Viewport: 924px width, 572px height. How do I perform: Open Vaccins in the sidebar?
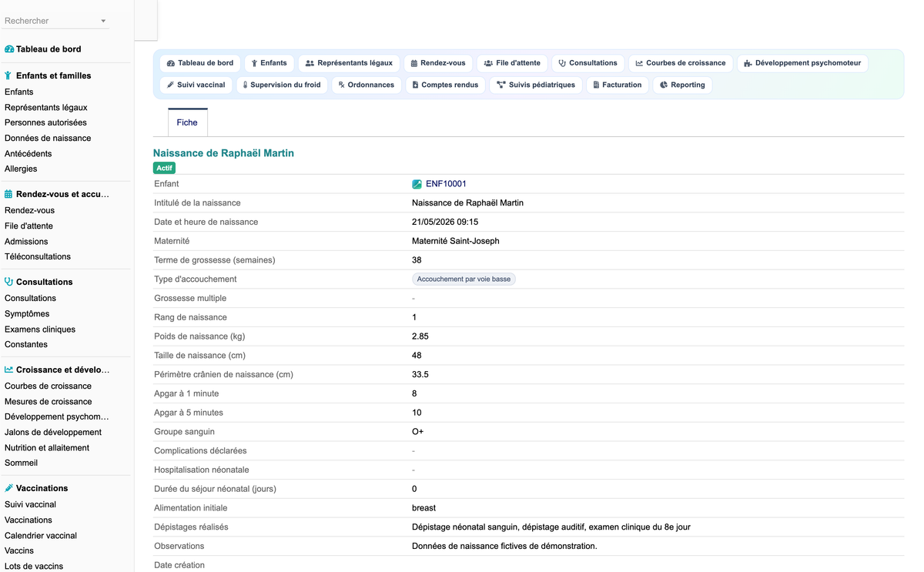(x=19, y=550)
